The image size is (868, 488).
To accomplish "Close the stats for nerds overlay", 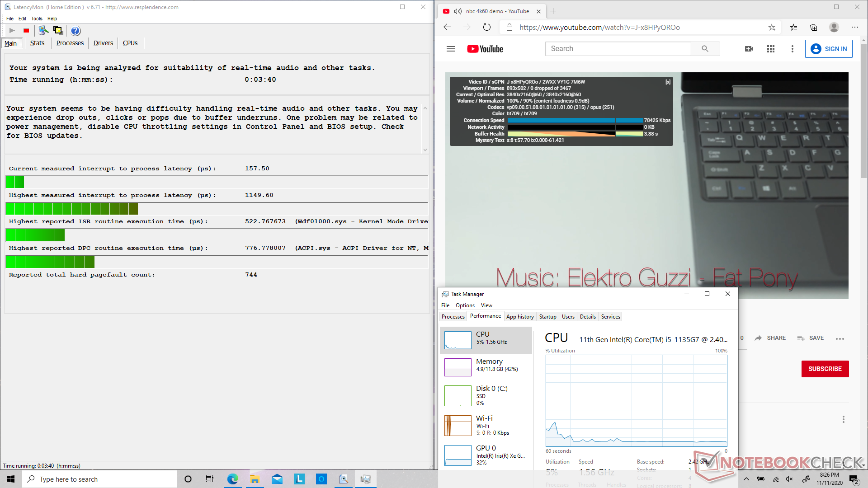I will [x=668, y=82].
